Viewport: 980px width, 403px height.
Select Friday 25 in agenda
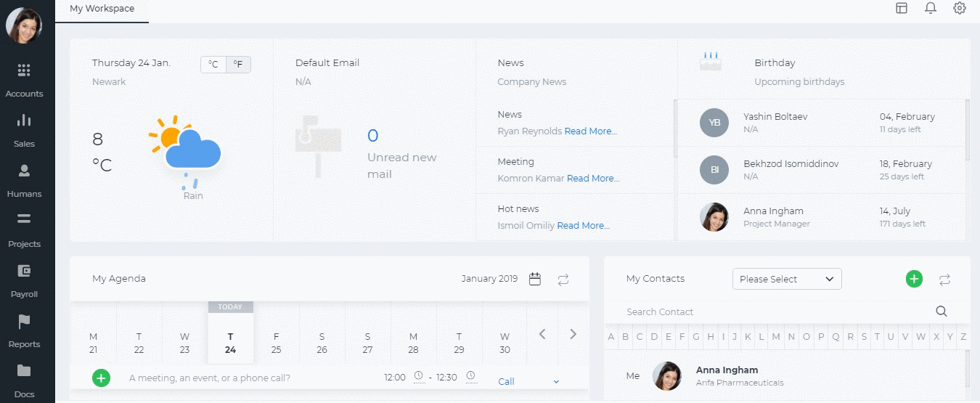pos(276,343)
